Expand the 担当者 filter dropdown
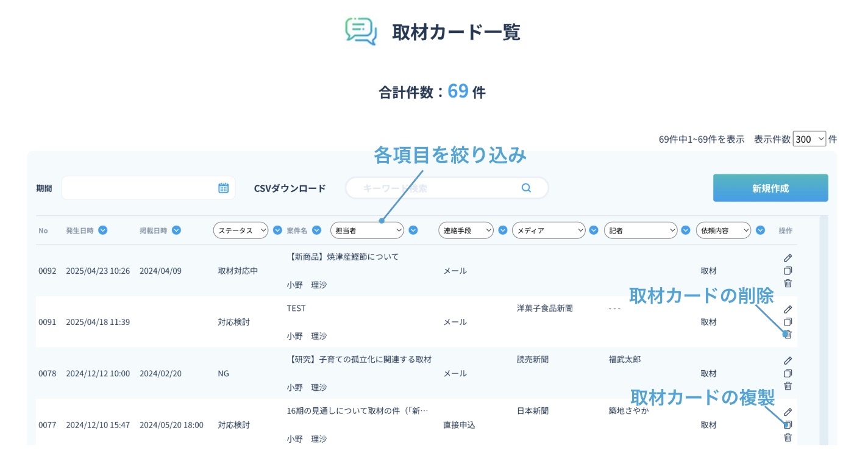 tap(367, 230)
